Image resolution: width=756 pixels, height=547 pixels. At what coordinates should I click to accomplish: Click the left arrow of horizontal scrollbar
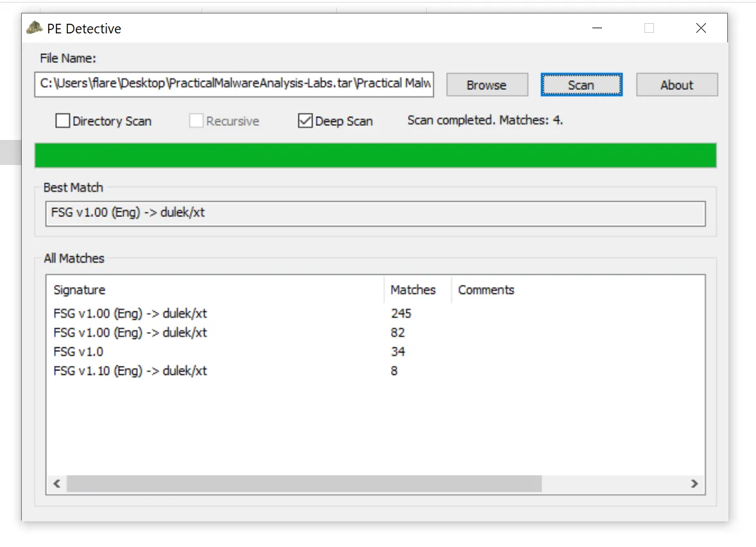(56, 484)
